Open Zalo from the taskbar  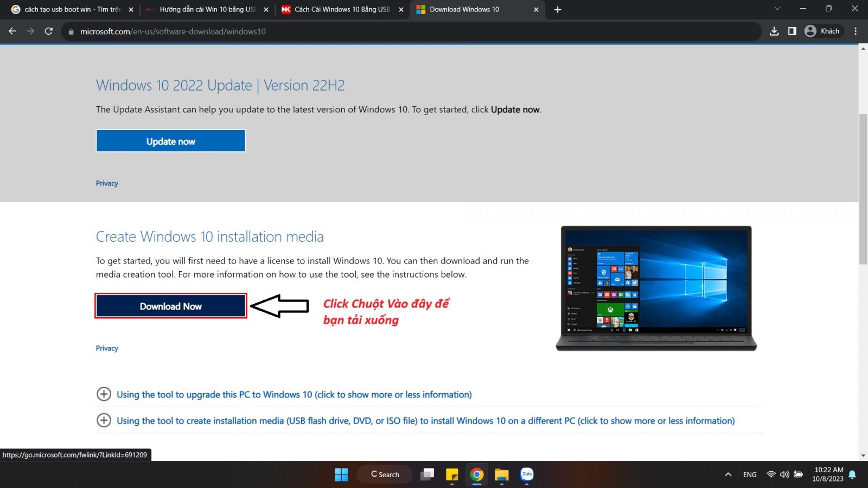click(x=527, y=474)
